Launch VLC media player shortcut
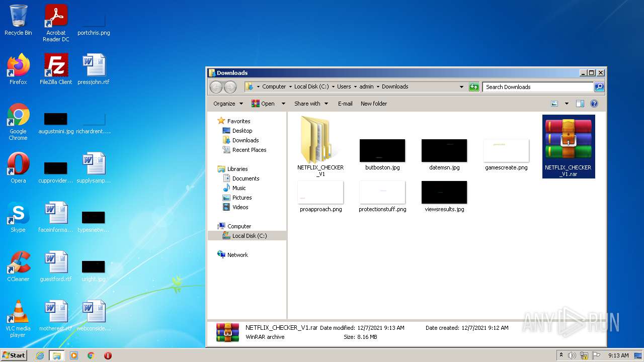This screenshot has width=644, height=362. [x=18, y=319]
